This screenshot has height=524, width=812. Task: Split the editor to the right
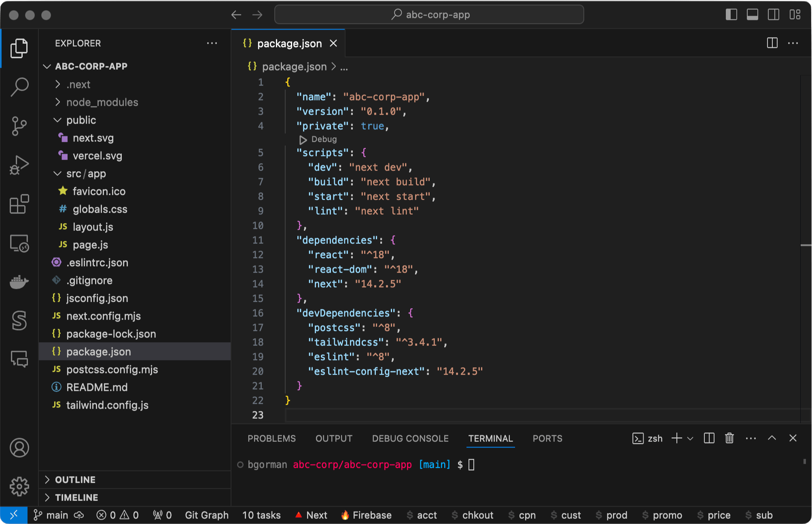pos(772,43)
